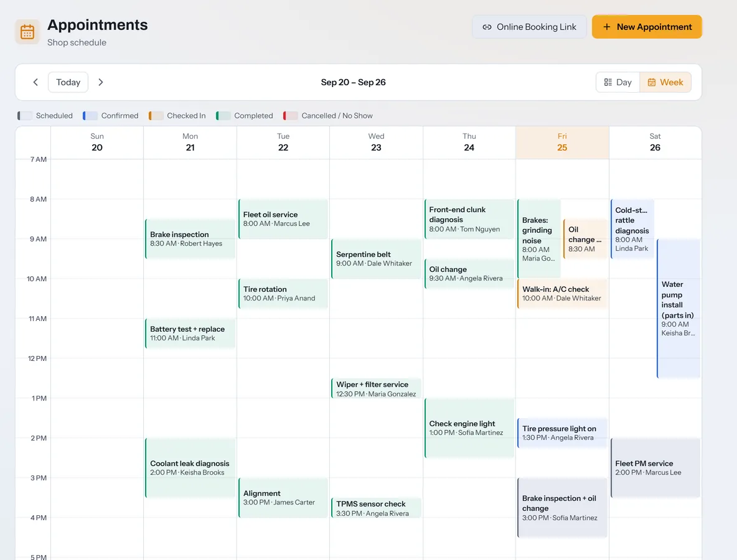
Task: Select the Fri 25 column header
Action: point(562,142)
